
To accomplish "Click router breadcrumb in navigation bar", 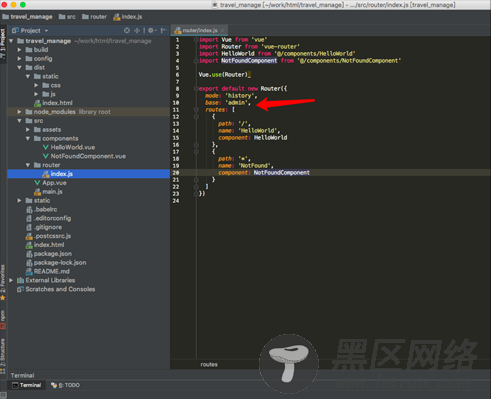I will pos(95,17).
